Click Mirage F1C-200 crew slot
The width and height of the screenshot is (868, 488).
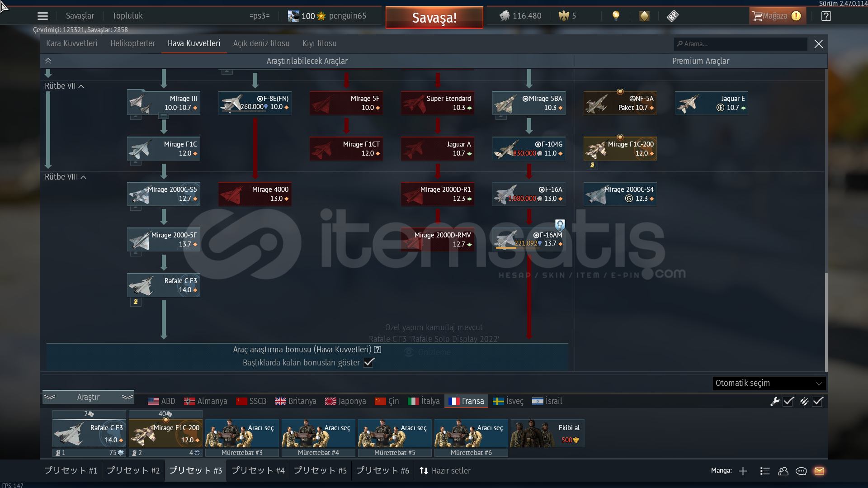click(165, 433)
